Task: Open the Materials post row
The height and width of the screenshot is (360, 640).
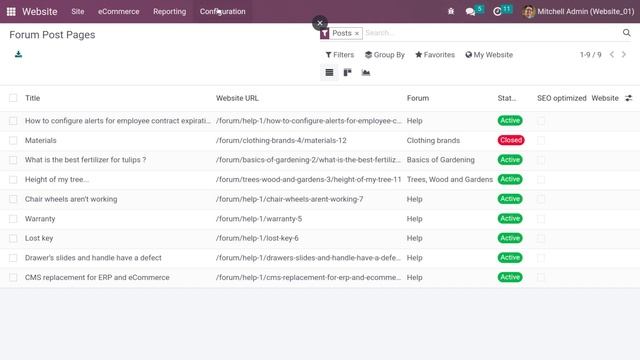Action: [x=40, y=140]
